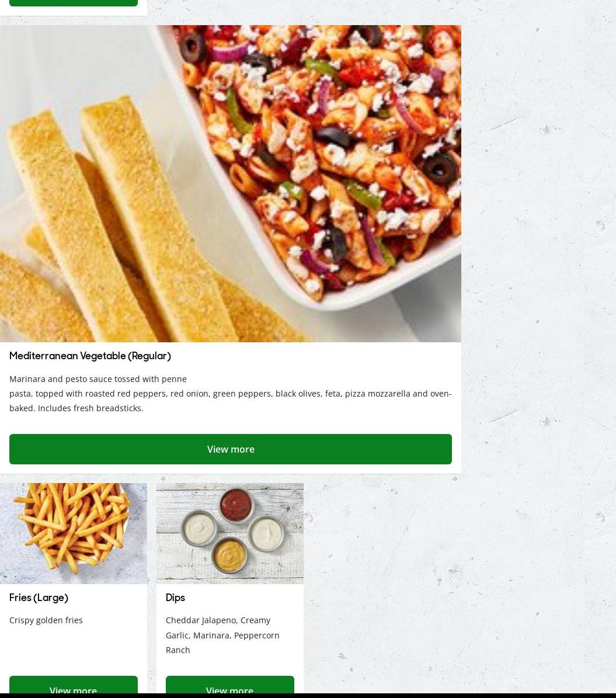This screenshot has height=698, width=616.
Task: Click the partially visible green button above the pasta photo
Action: point(74,3)
